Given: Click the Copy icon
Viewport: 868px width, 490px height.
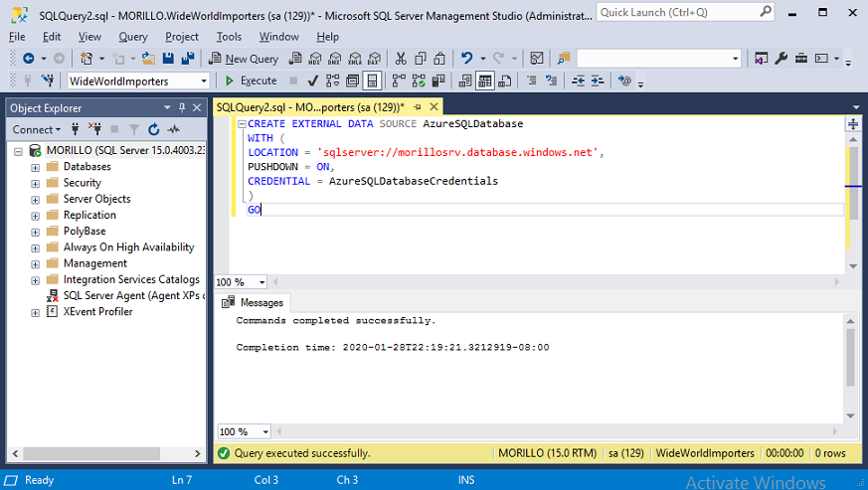Looking at the screenshot, I should [421, 58].
